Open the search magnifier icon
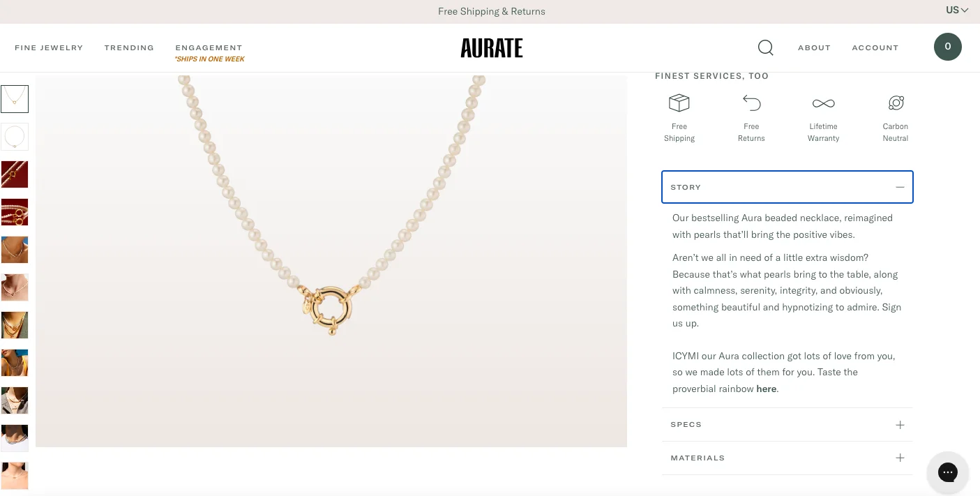The width and height of the screenshot is (980, 496). coord(765,47)
